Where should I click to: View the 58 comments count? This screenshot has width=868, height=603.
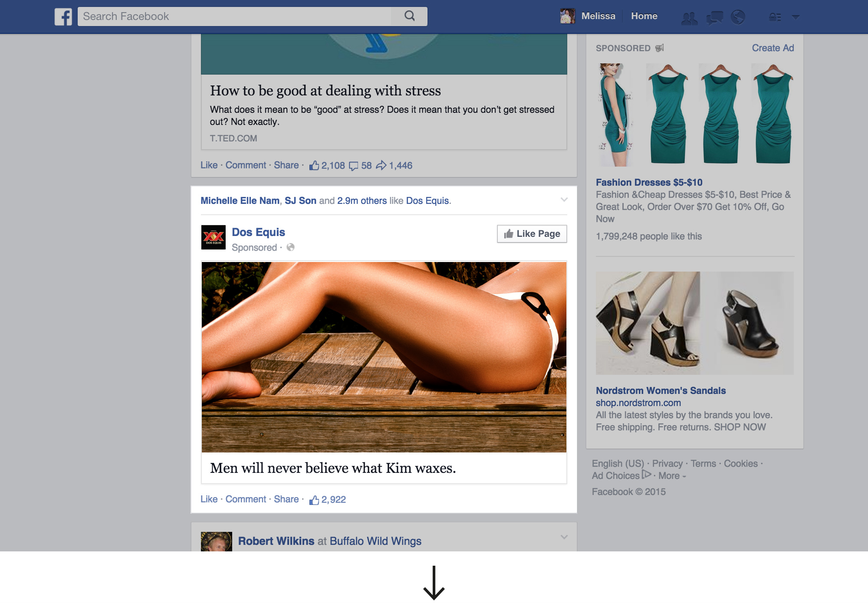tap(360, 166)
